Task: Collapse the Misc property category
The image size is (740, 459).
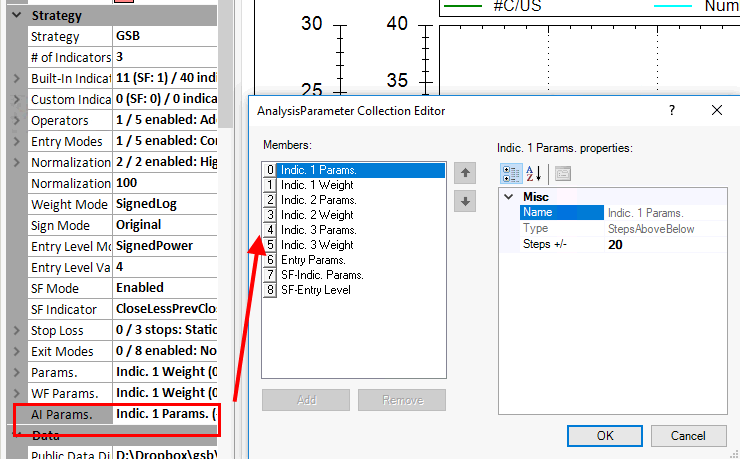Action: [x=509, y=197]
